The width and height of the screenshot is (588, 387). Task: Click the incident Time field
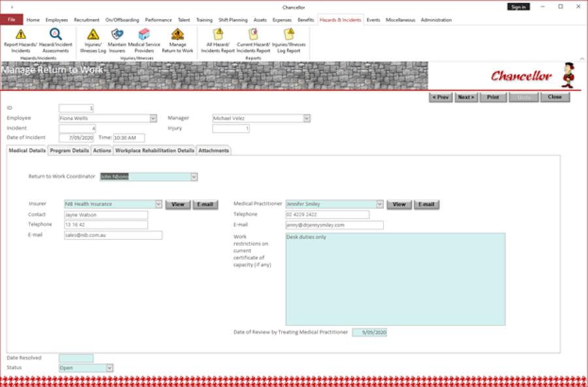(129, 138)
